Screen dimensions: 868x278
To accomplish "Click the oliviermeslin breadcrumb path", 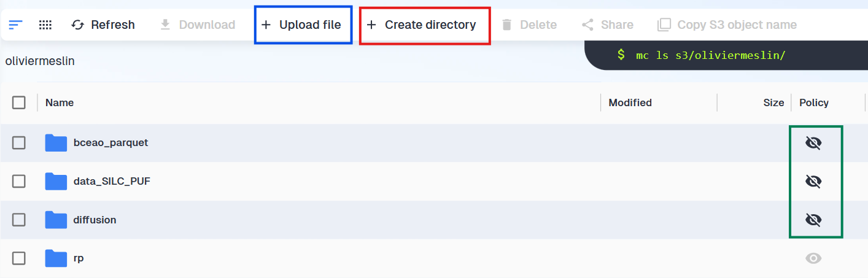I will point(40,61).
